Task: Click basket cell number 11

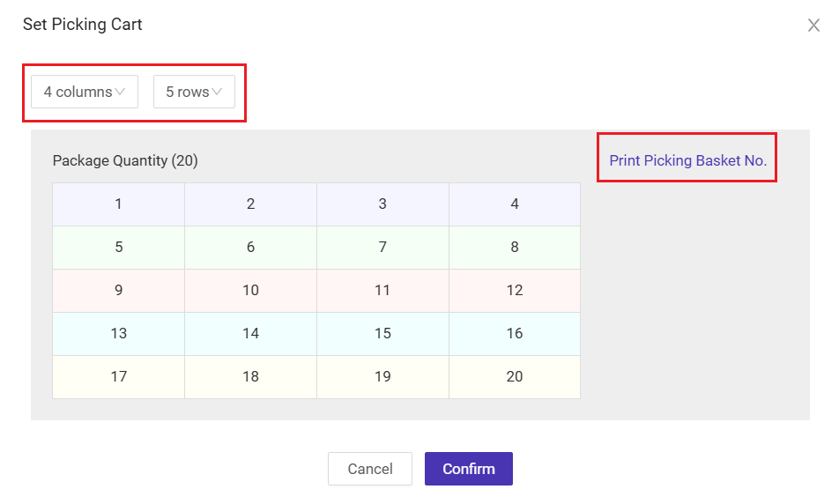Action: pos(382,291)
